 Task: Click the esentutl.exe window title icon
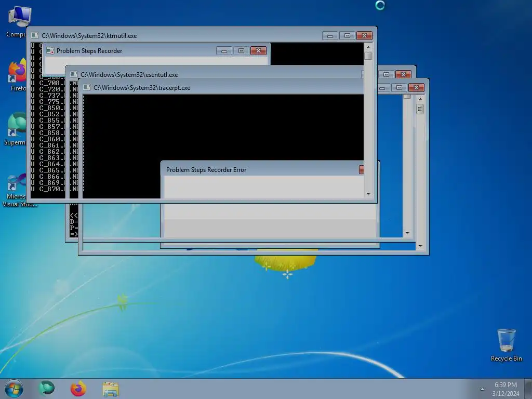point(74,74)
